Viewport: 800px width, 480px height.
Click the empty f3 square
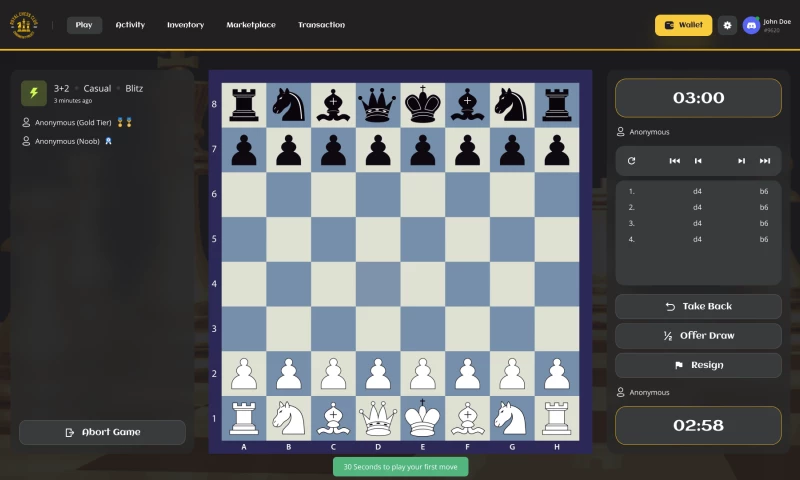tap(467, 329)
